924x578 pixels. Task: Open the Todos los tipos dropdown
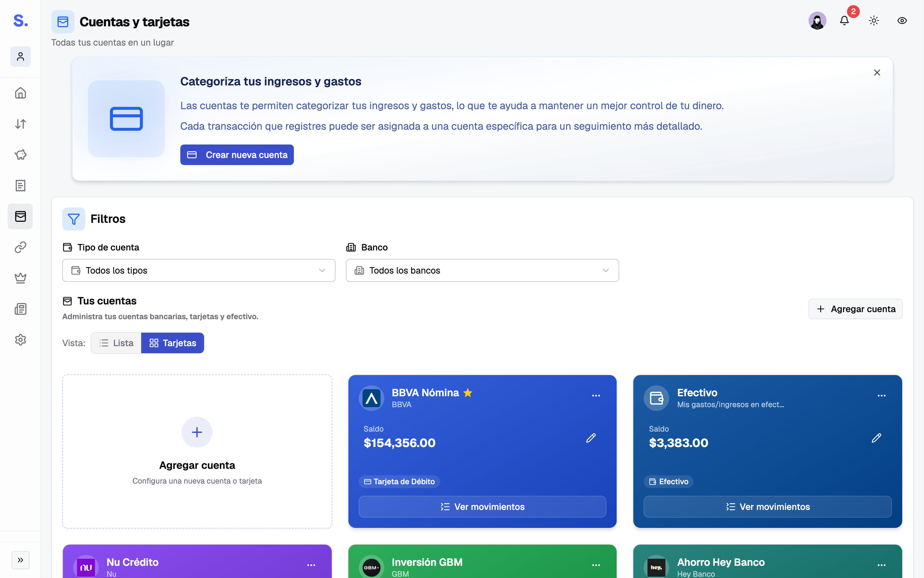click(199, 270)
